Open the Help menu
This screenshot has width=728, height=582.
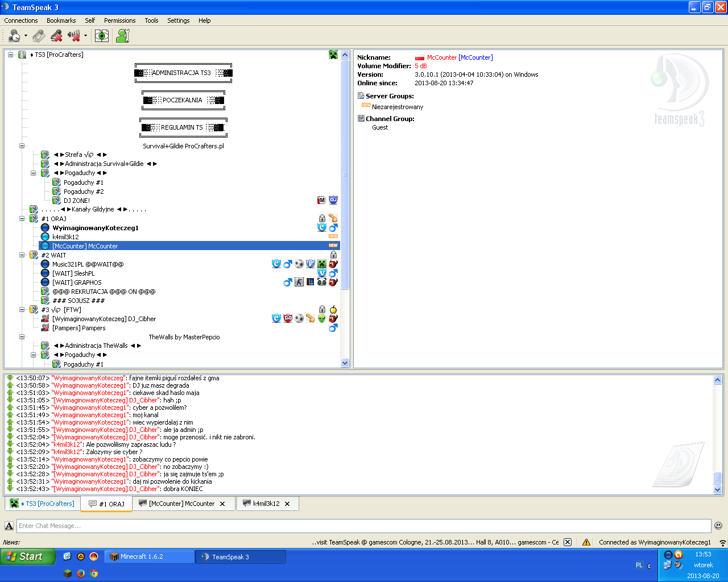[205, 20]
